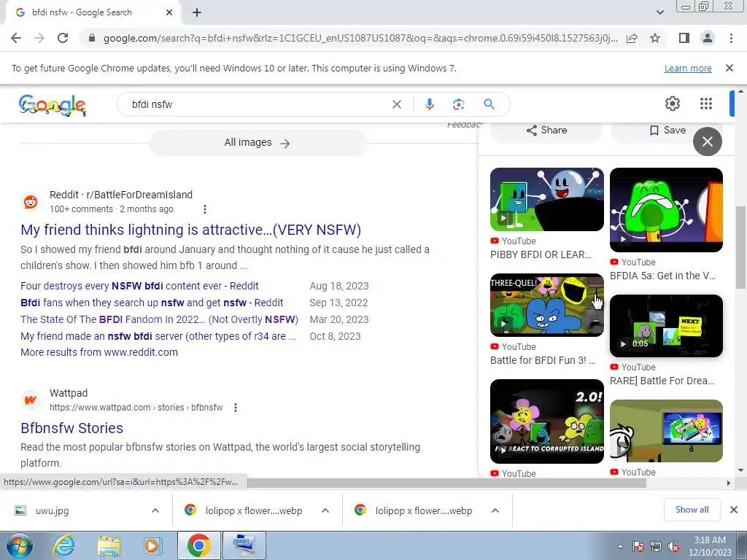Open BFDIA 5a: Get in the V... thumbnail

[666, 210]
